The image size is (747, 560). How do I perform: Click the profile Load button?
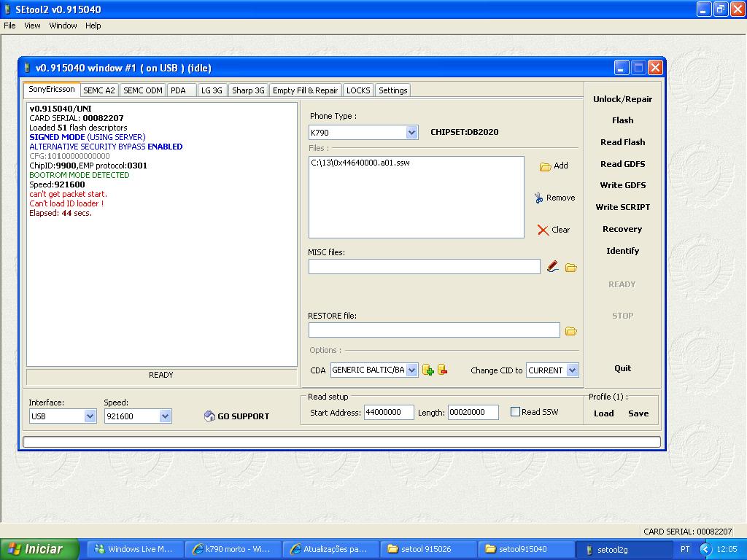[x=603, y=413]
